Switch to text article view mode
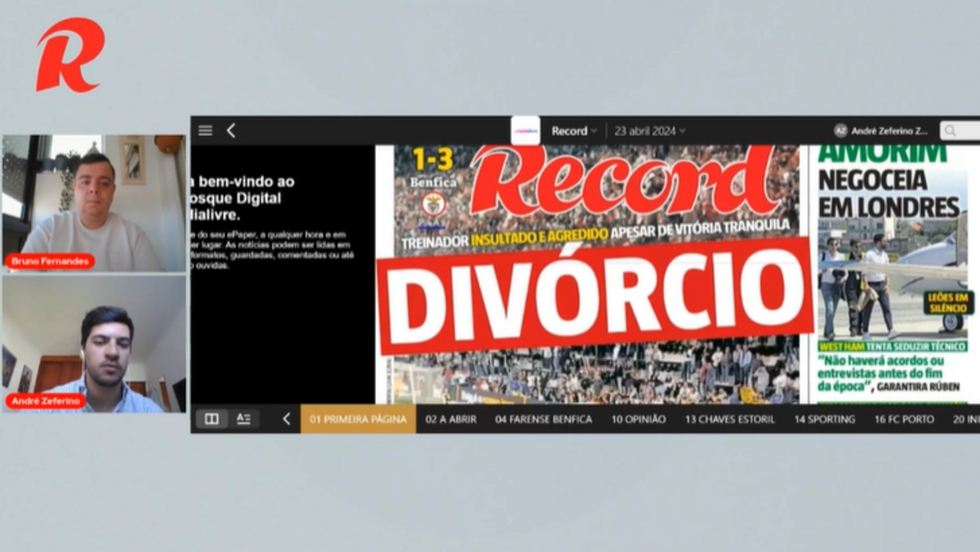The height and width of the screenshot is (552, 980). tap(243, 419)
